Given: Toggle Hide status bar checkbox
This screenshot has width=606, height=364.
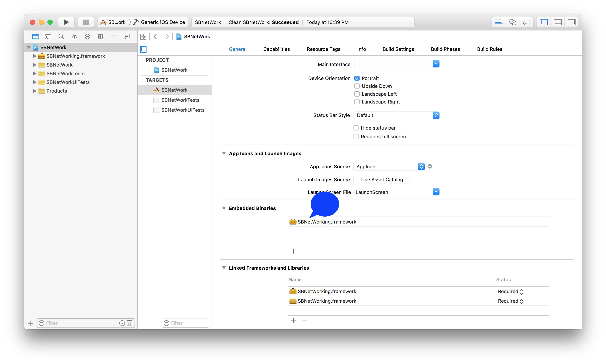Looking at the screenshot, I should coord(357,127).
